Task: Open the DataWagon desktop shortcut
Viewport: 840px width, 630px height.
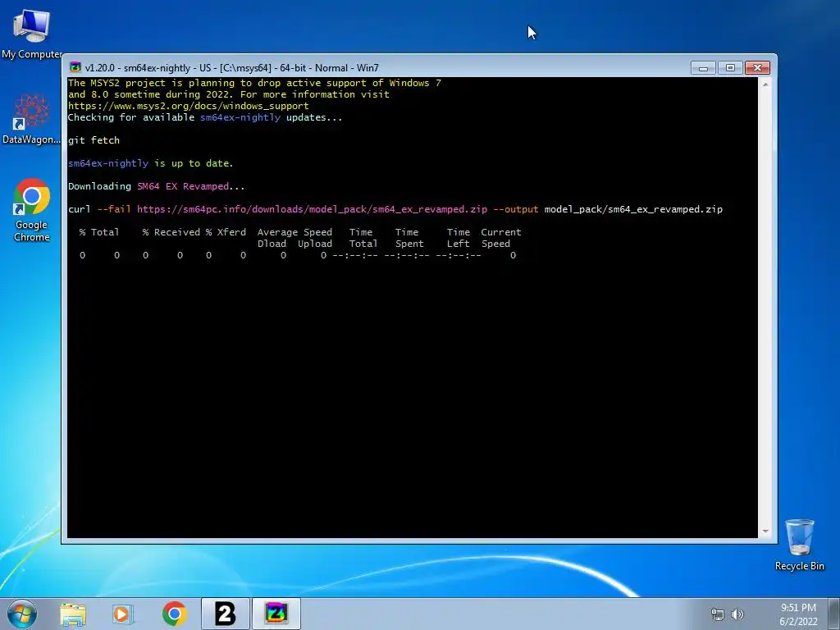Action: click(x=31, y=119)
